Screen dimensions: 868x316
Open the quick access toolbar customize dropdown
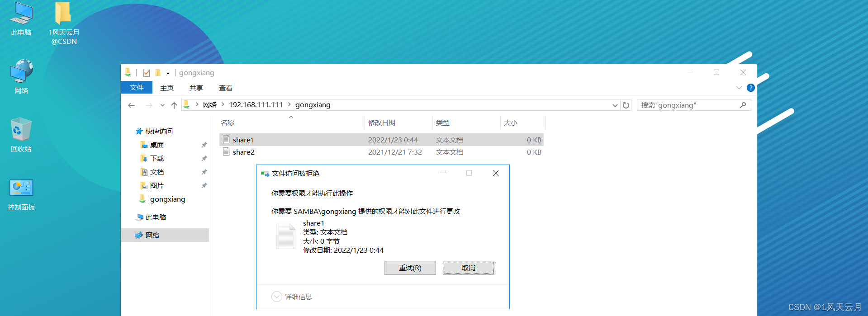tap(168, 73)
